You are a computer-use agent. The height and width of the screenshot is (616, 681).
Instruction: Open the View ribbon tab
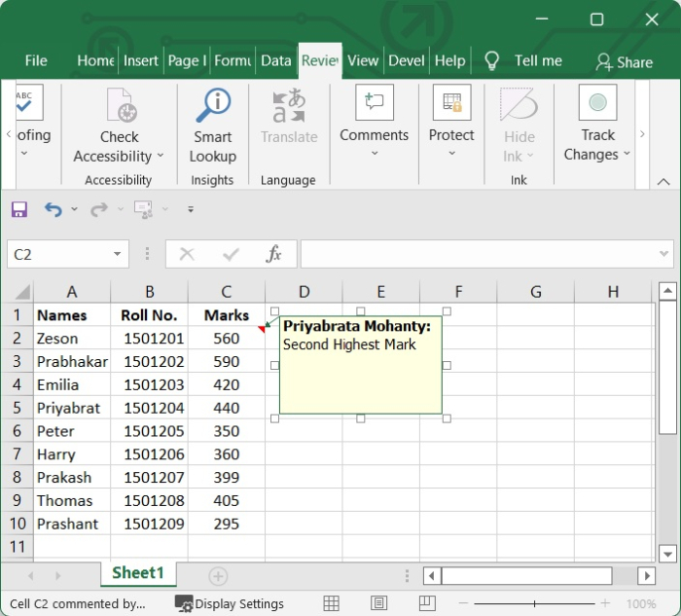[x=363, y=60]
